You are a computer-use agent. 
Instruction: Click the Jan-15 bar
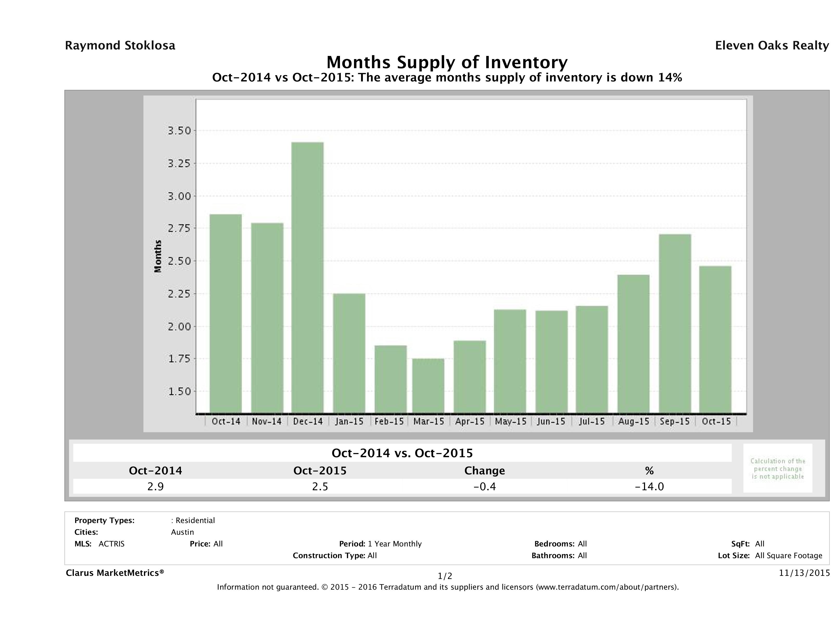[x=349, y=353]
